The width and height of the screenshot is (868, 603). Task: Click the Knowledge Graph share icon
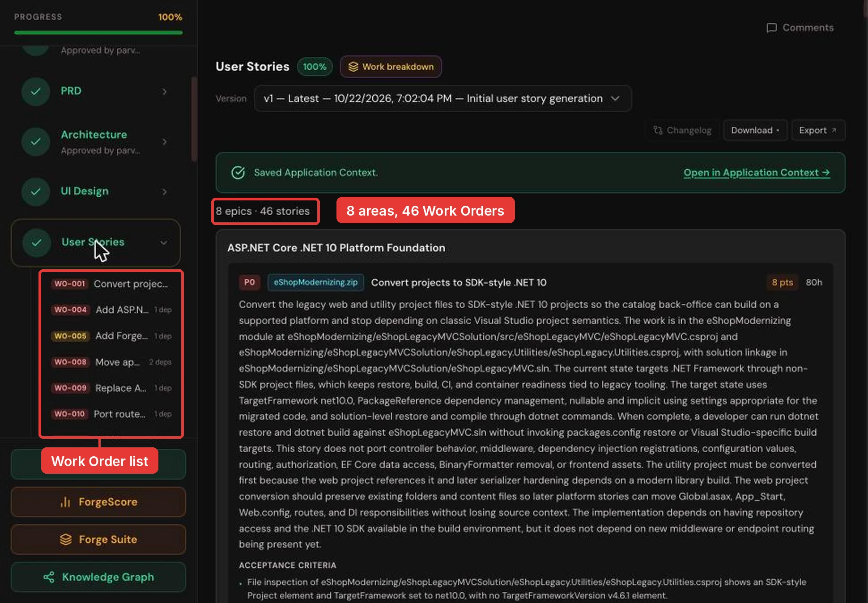49,577
